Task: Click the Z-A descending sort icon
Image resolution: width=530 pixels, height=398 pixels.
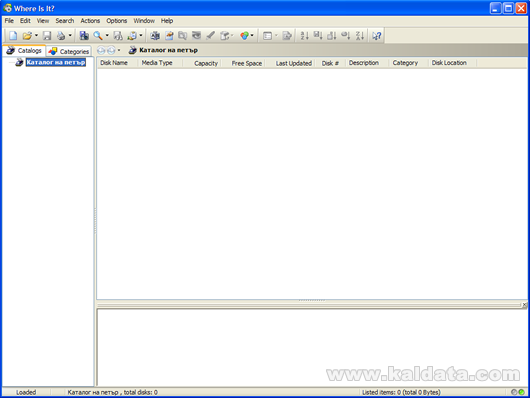Action: click(360, 36)
